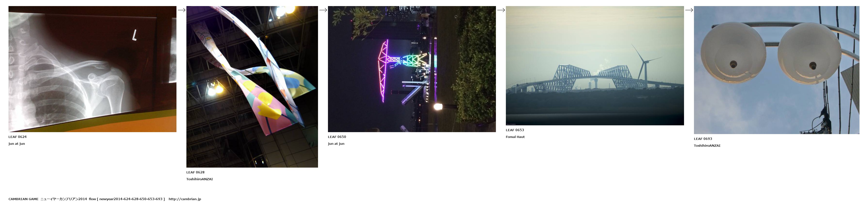Open the colorful ribbon banner photo

point(252,87)
